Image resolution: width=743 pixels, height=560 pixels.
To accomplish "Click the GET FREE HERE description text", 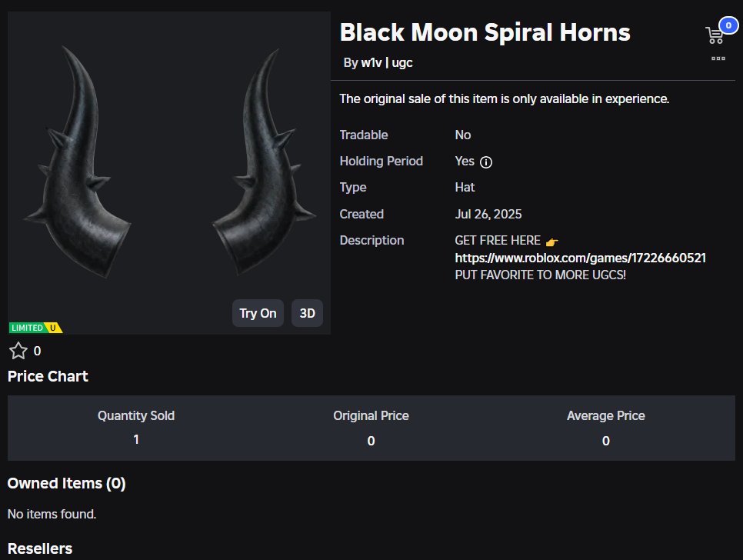I will click(x=498, y=241).
